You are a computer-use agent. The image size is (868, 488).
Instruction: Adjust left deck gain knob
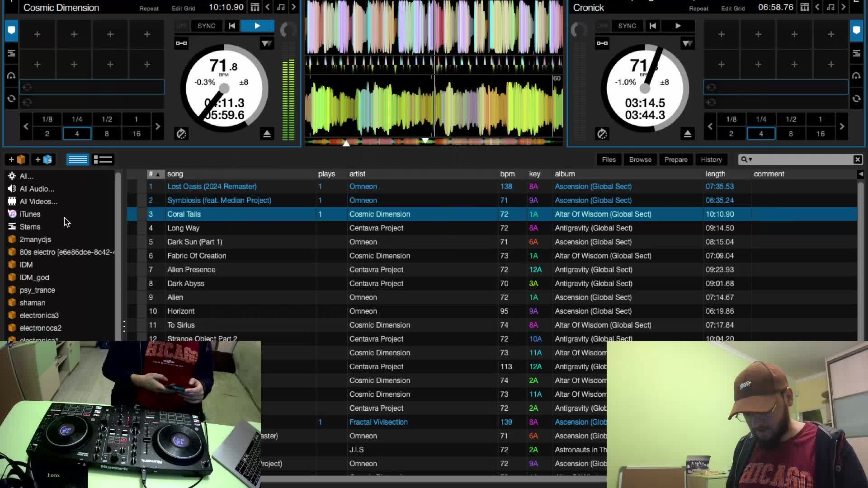[x=288, y=31]
